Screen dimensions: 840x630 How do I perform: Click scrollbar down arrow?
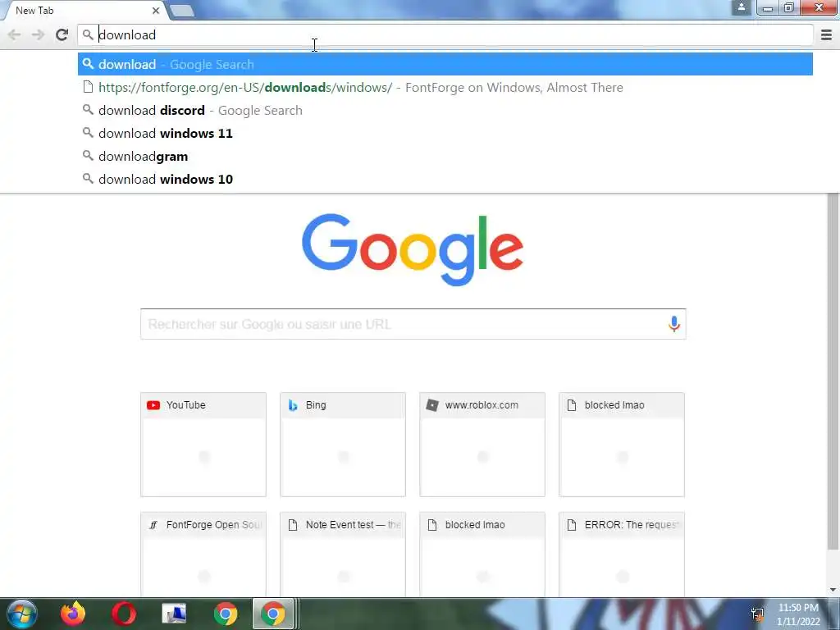[833, 591]
